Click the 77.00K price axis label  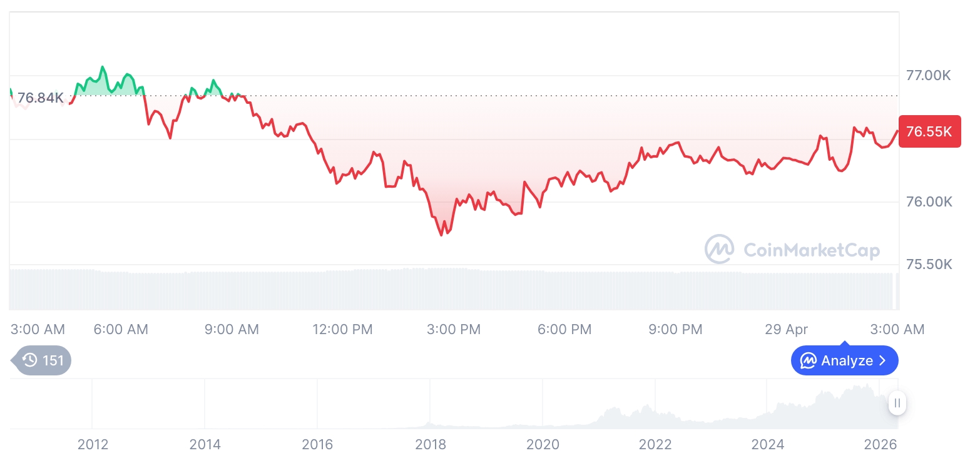(x=929, y=76)
